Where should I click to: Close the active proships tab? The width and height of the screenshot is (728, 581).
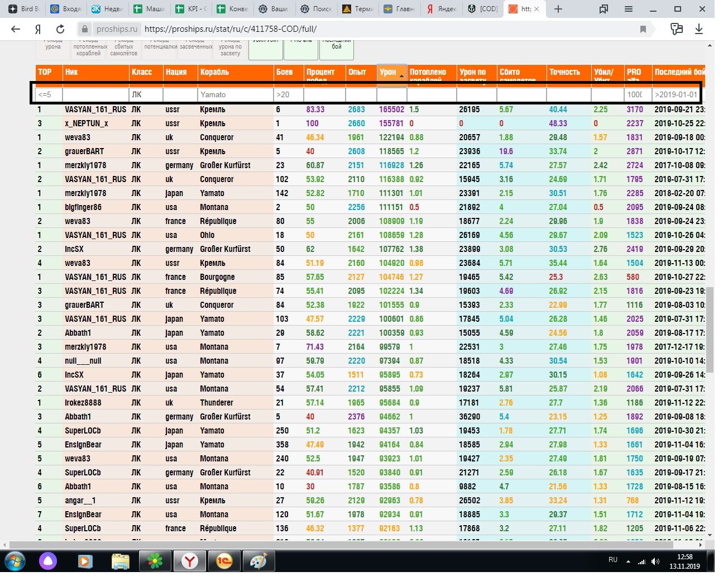pos(537,9)
